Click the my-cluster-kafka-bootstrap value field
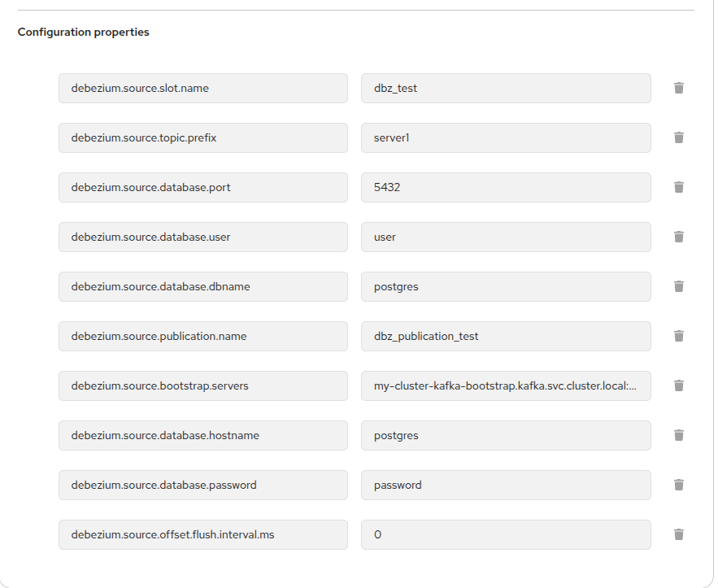Image resolution: width=718 pixels, height=588 pixels. point(505,385)
